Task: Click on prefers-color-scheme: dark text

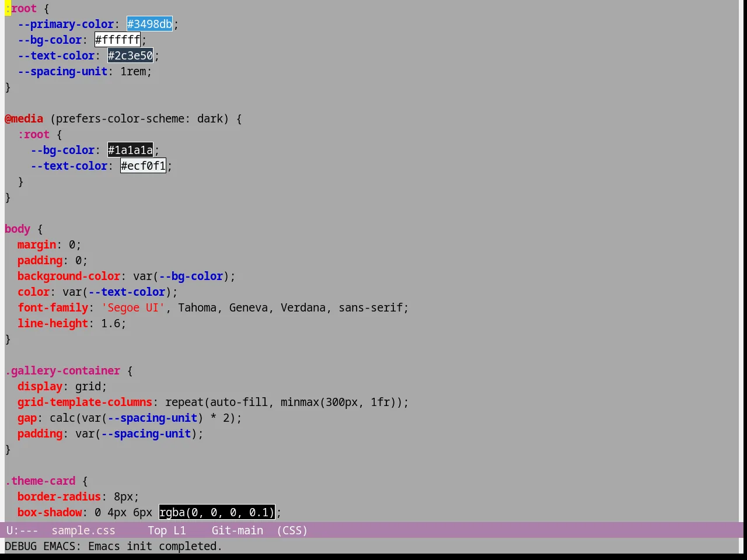Action: [139, 118]
